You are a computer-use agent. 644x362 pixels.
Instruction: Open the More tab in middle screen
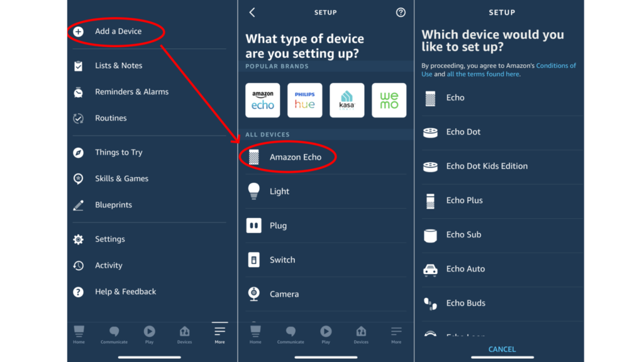tap(396, 334)
